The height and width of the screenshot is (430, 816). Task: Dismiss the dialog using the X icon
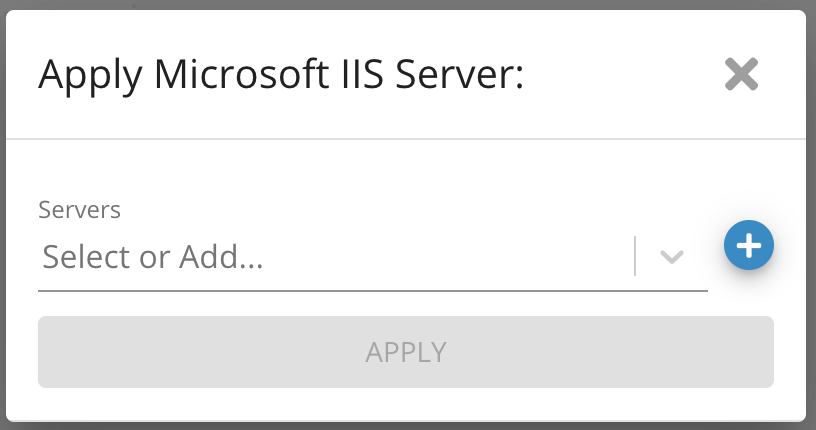(x=741, y=75)
